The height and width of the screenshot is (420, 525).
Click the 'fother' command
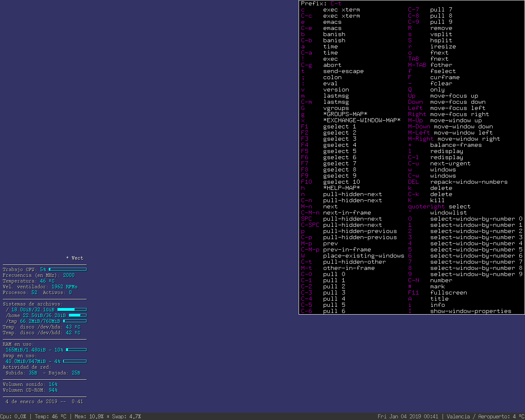click(x=441, y=65)
